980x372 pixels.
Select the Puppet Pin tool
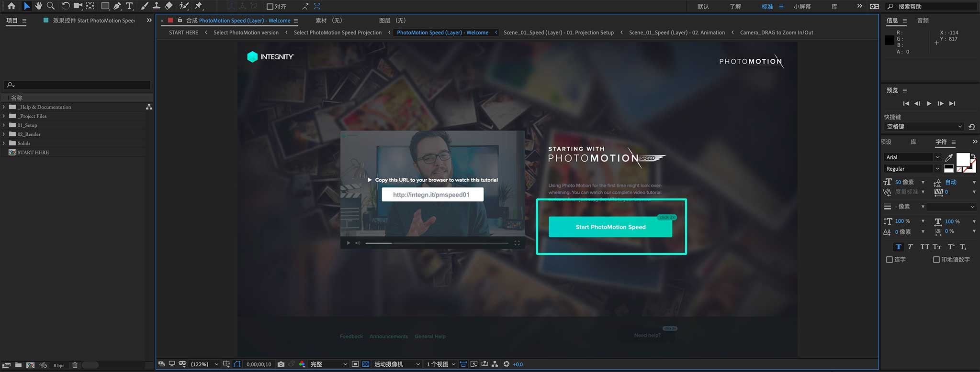(199, 6)
